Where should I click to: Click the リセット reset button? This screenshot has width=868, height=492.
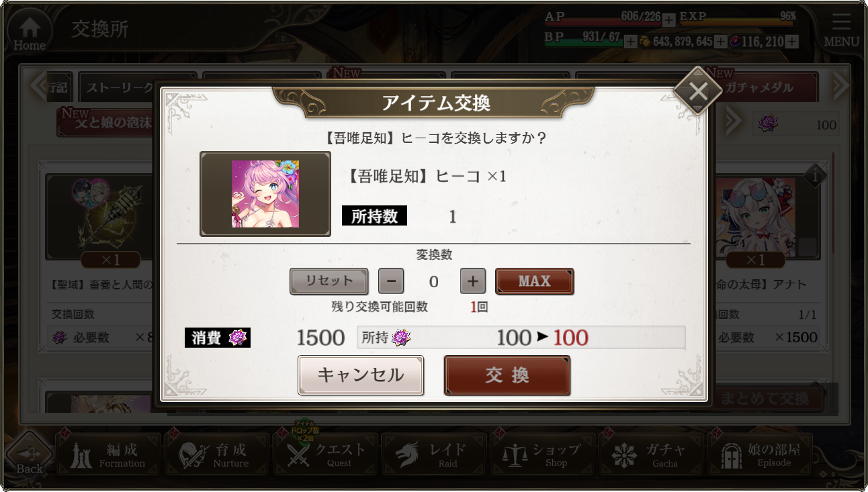click(329, 281)
